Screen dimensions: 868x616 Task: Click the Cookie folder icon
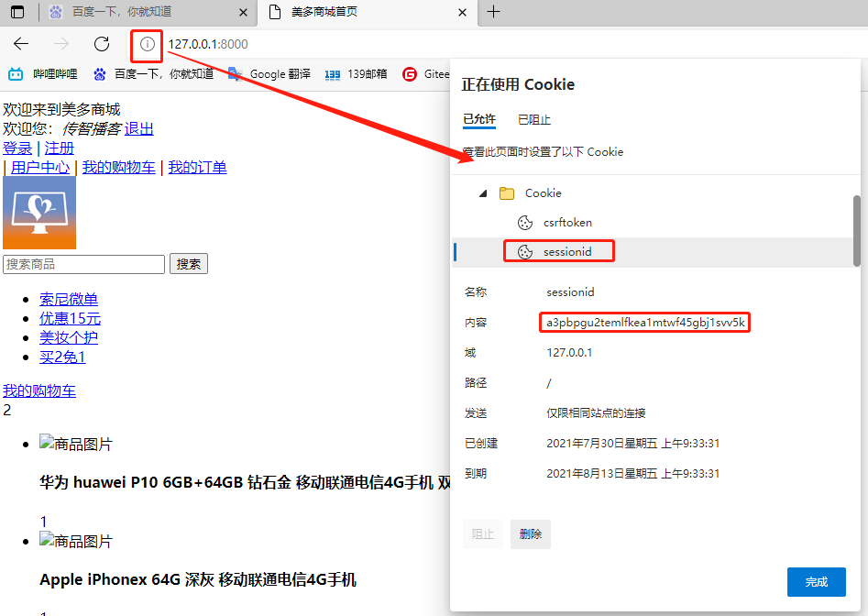pyautogui.click(x=507, y=193)
